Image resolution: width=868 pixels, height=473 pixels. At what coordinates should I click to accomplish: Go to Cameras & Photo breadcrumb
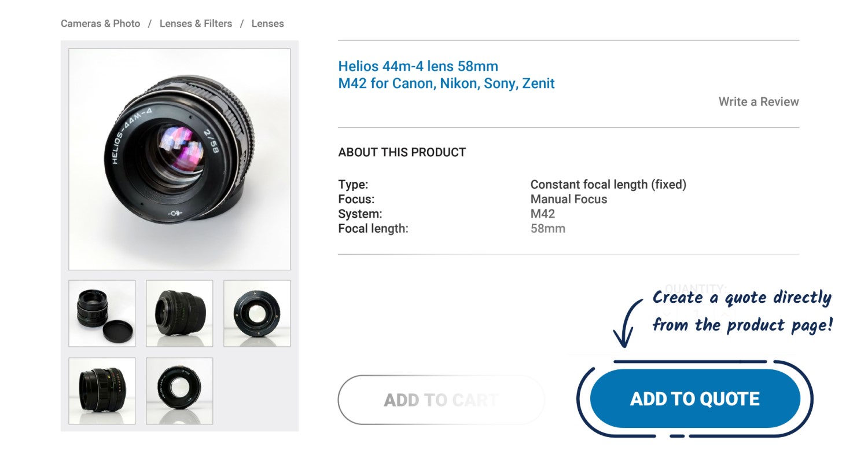click(101, 24)
